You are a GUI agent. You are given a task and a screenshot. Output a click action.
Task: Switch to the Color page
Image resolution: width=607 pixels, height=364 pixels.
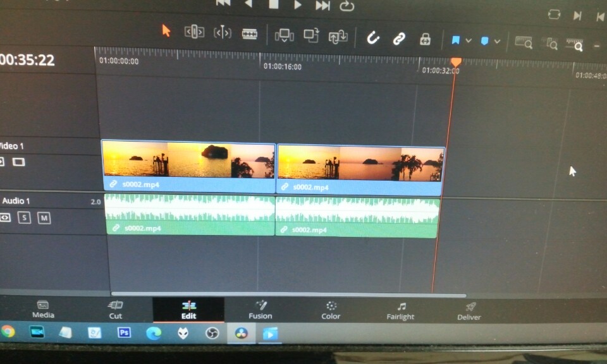[331, 311]
